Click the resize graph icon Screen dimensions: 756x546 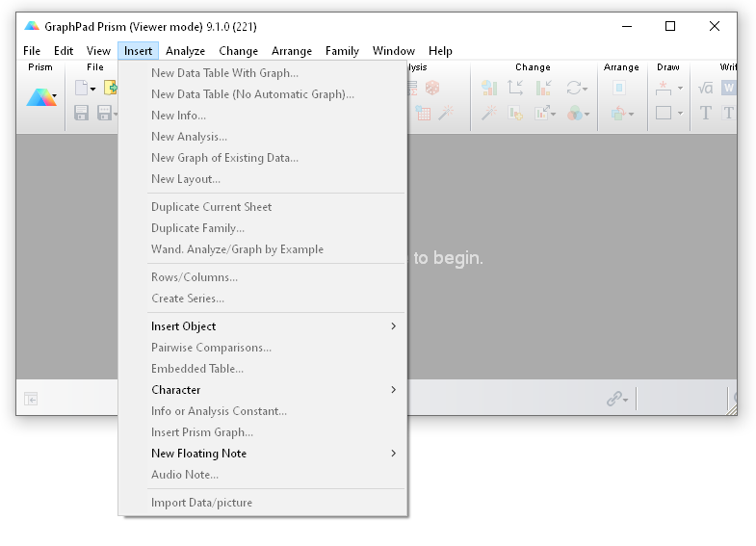pyautogui.click(x=541, y=114)
